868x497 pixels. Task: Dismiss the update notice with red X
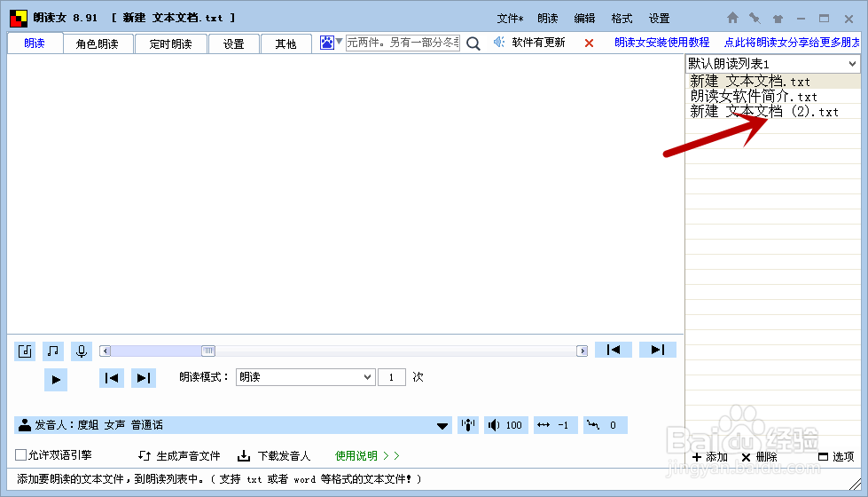pos(589,43)
